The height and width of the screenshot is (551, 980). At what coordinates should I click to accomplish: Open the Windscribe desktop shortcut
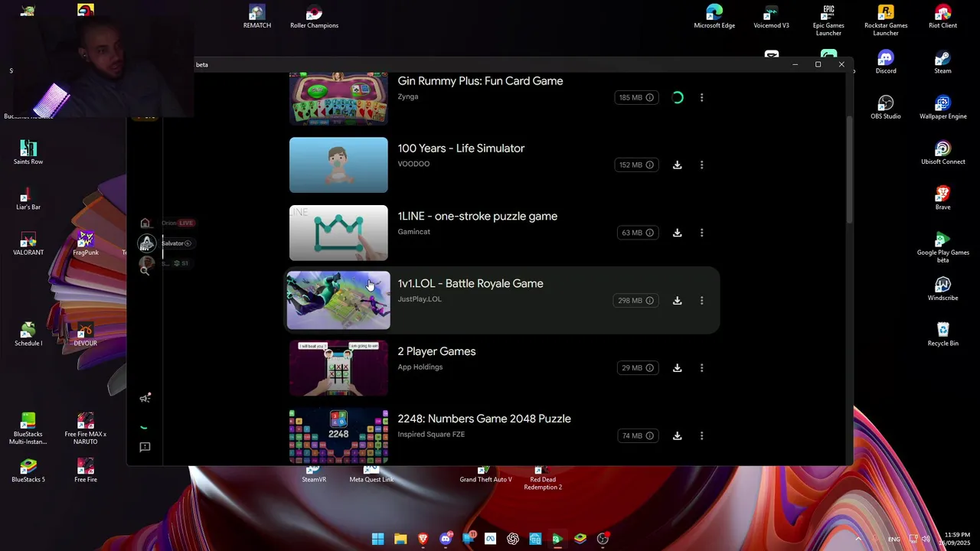(x=942, y=289)
